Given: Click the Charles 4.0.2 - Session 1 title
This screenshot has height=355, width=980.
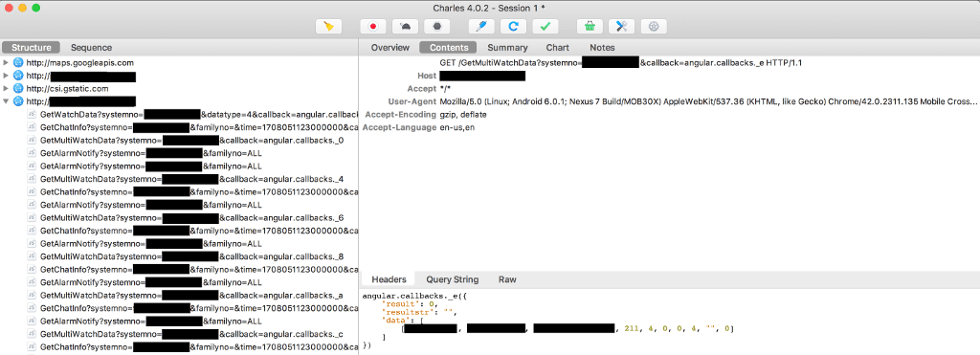Looking at the screenshot, I should 490,8.
